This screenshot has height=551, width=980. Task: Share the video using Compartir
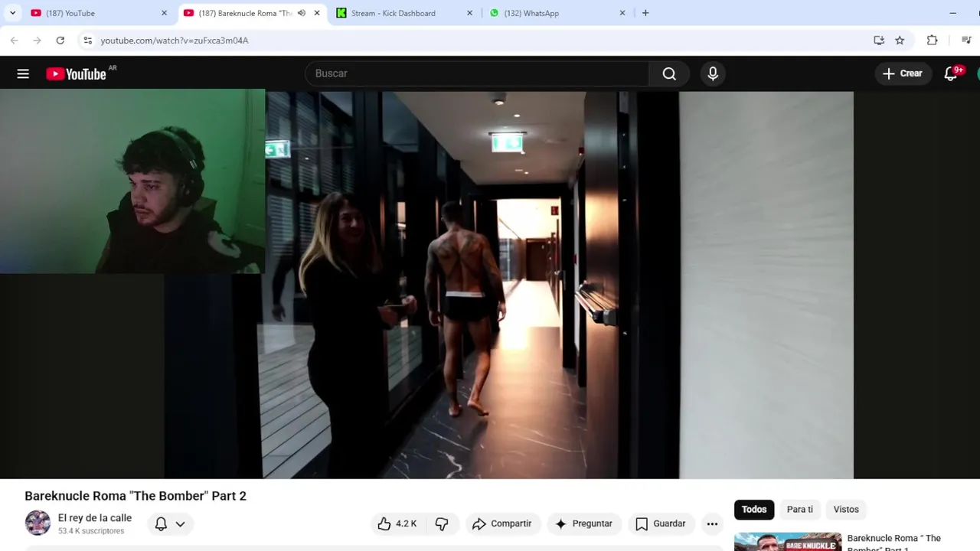(502, 523)
